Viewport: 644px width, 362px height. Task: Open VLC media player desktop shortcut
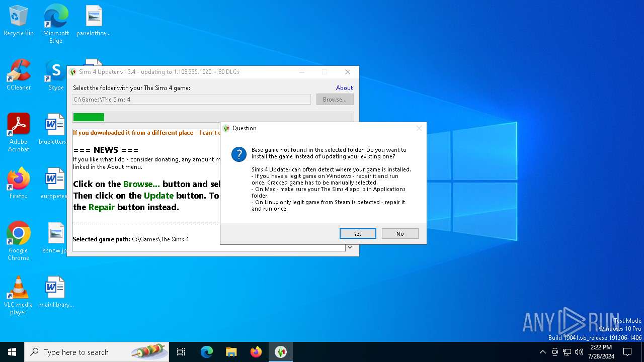coord(19,296)
